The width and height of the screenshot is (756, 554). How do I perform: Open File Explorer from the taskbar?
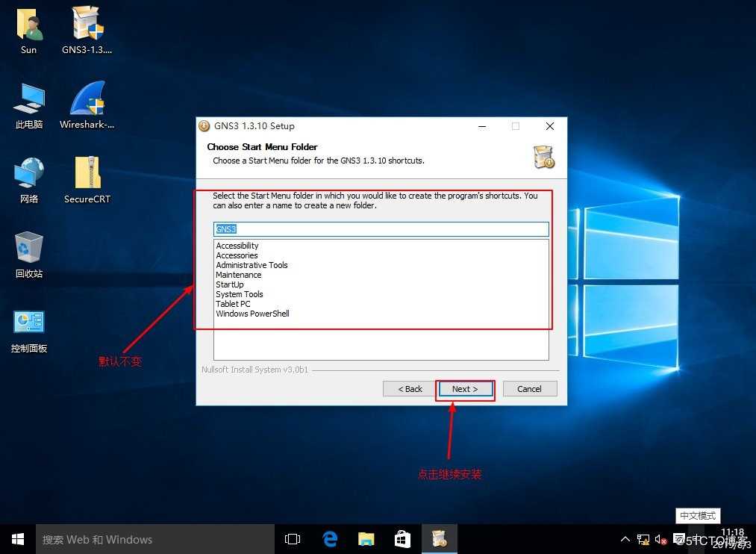point(366,539)
